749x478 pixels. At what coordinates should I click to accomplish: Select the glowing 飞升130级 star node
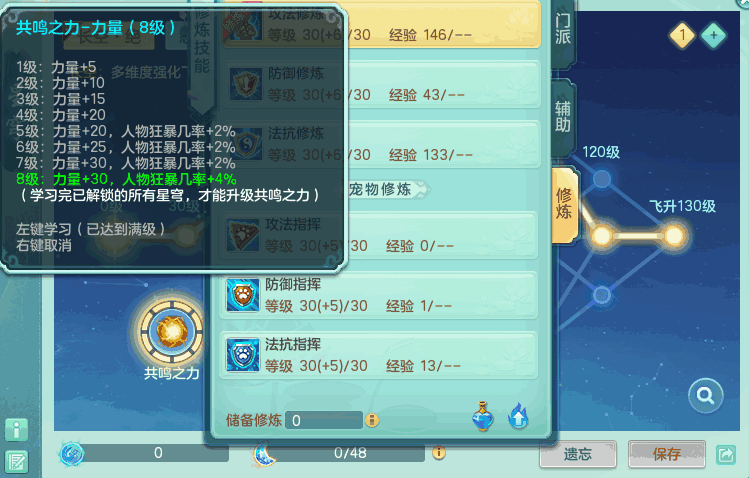(x=674, y=235)
